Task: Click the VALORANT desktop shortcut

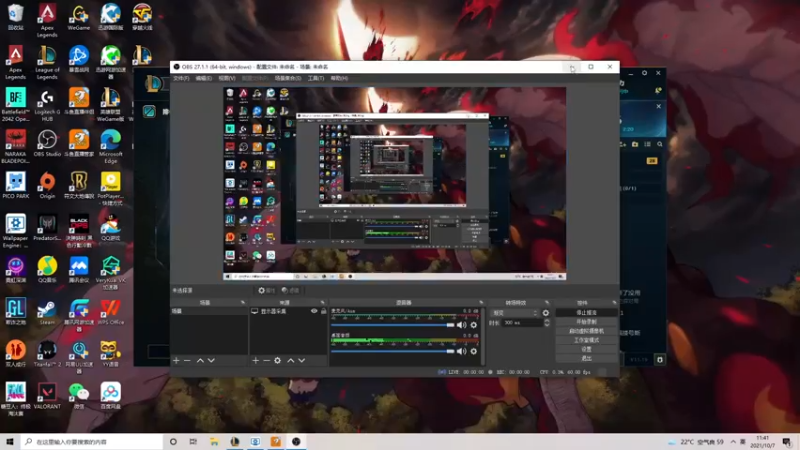Action: [47, 396]
